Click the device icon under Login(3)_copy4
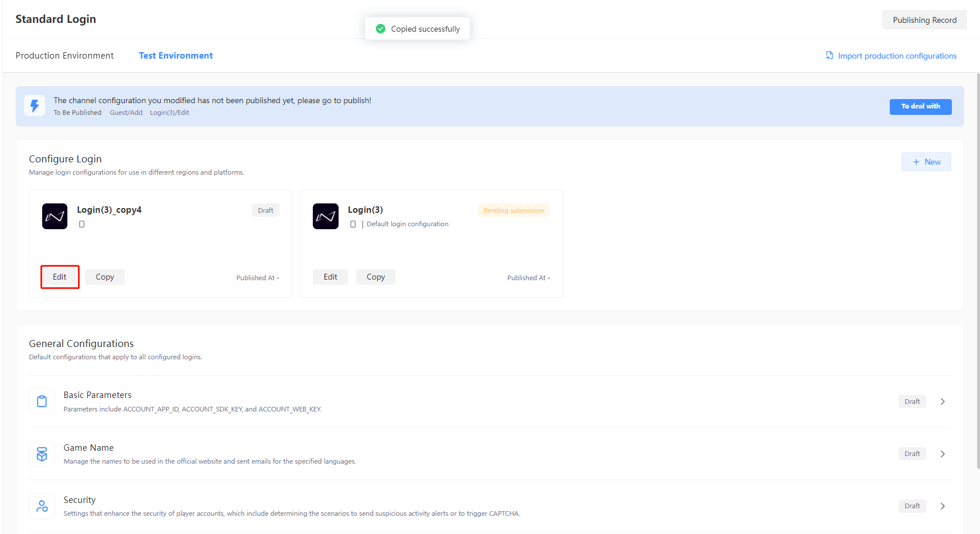This screenshot has height=534, width=980. [82, 225]
